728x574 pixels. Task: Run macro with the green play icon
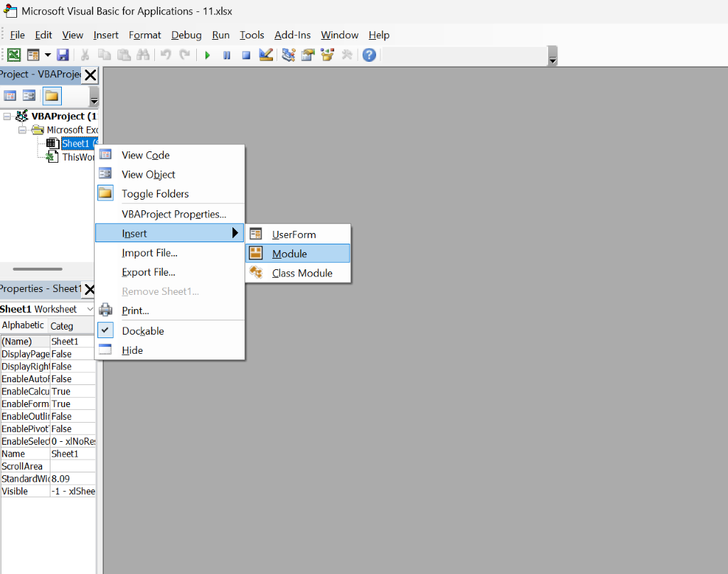tap(208, 55)
